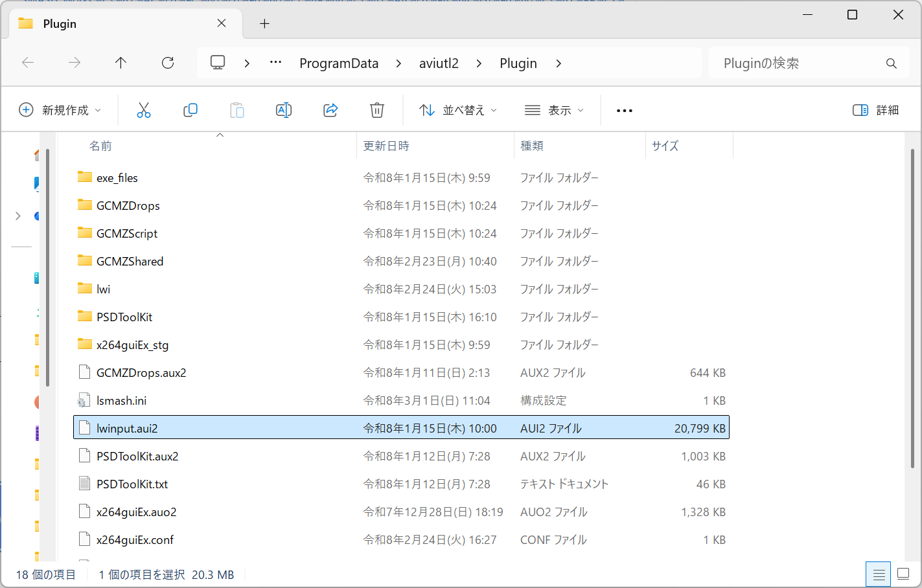Expand chevron after Plugin in address bar

(559, 63)
